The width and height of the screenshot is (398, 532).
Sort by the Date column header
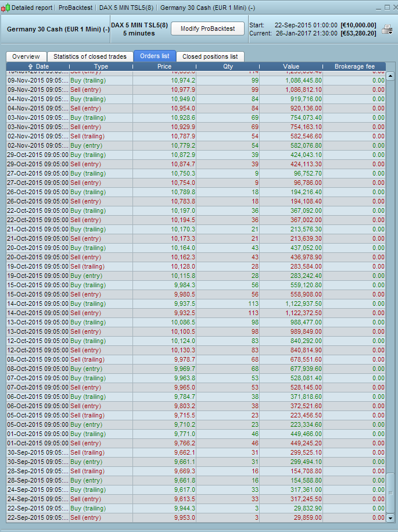click(38, 66)
